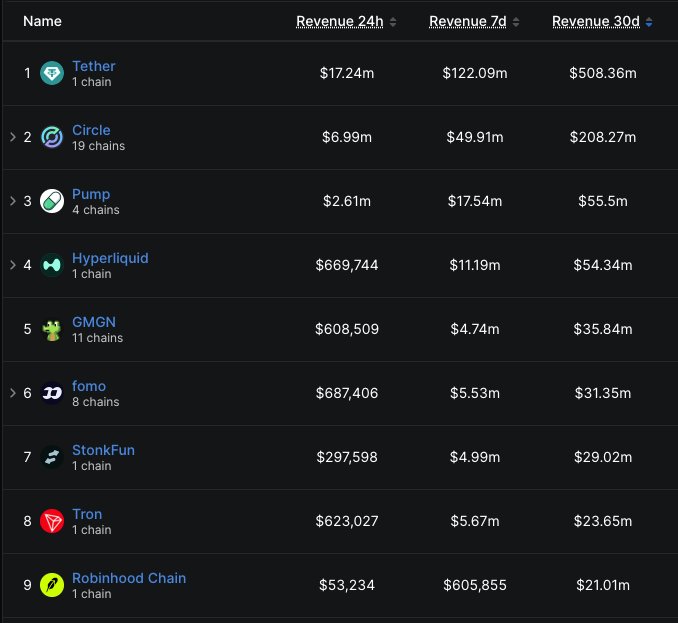Open the Tron protocol link

tap(87, 514)
